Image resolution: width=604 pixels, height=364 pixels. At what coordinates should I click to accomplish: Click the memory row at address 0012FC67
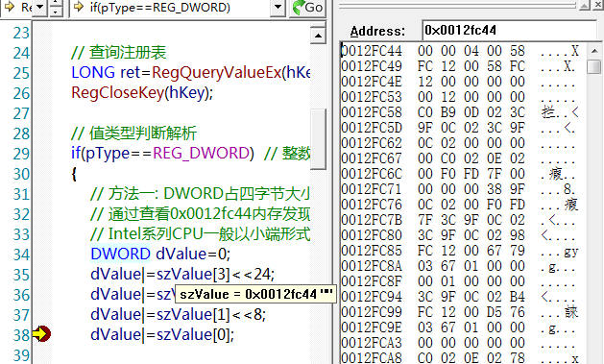(x=460, y=158)
